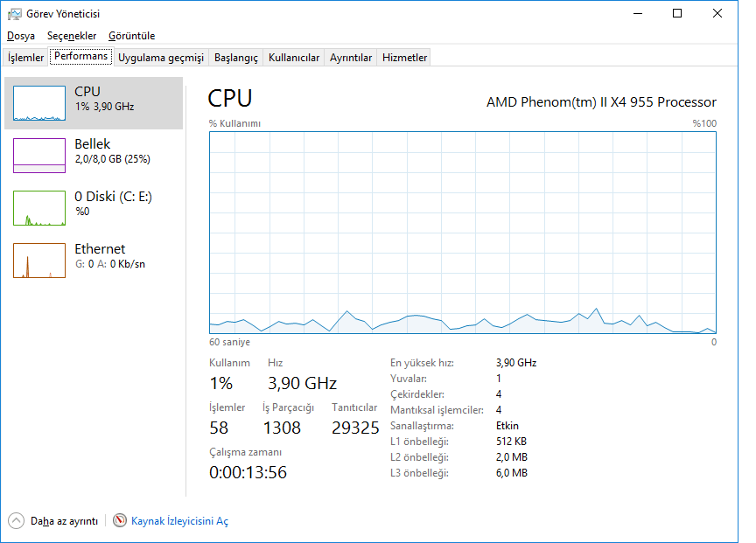Click the Task Manager title bar icon

click(15, 14)
